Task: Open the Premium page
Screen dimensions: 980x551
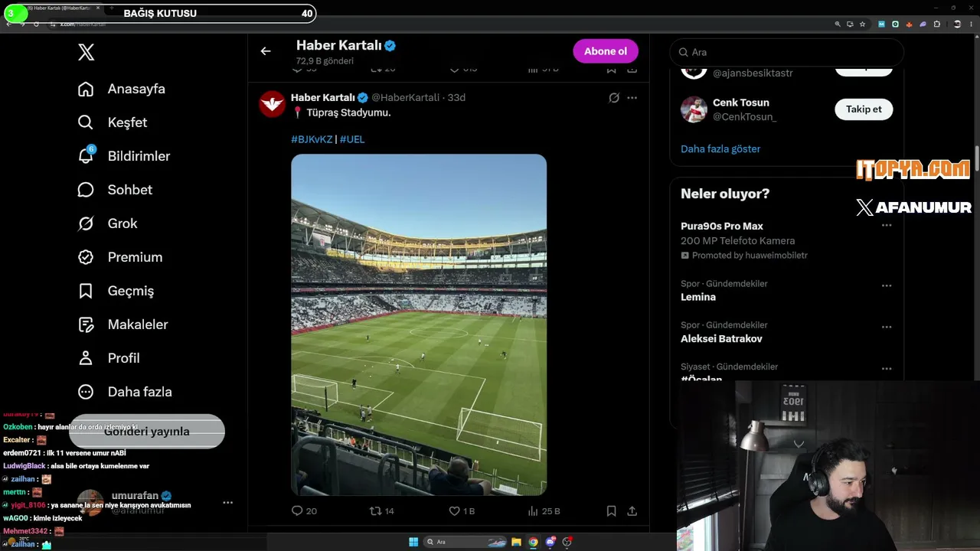Action: [120, 257]
